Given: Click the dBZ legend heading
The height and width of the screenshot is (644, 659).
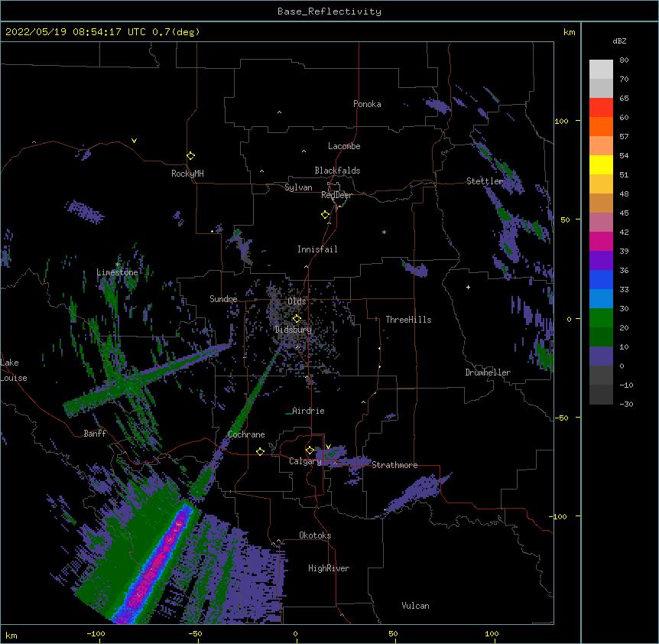Looking at the screenshot, I should [x=619, y=41].
